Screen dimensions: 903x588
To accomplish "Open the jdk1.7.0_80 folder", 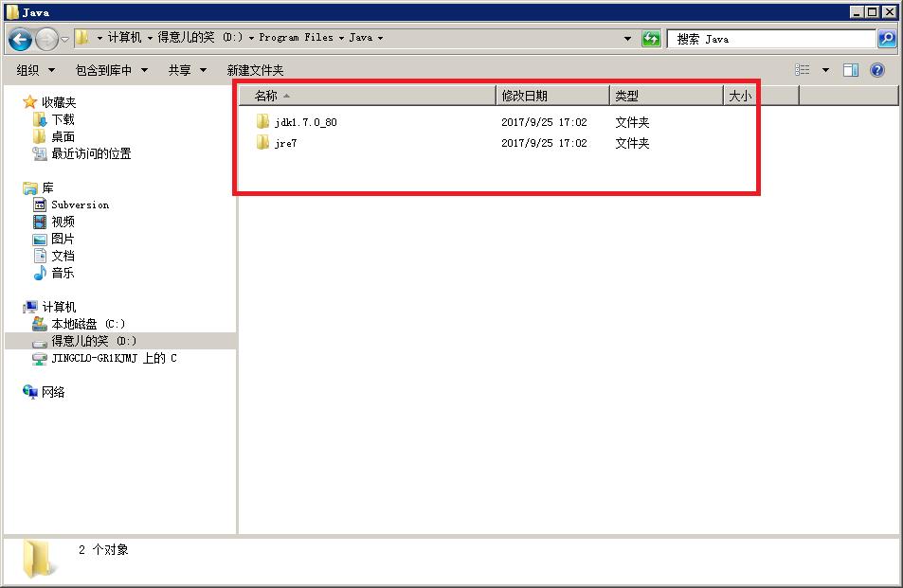I will point(303,121).
